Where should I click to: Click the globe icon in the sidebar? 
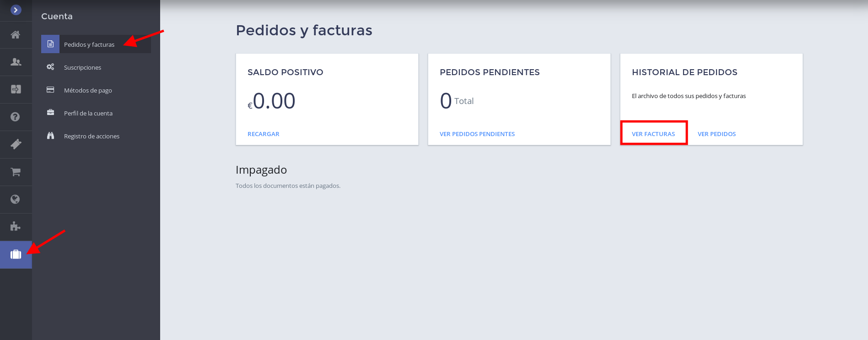pyautogui.click(x=16, y=199)
